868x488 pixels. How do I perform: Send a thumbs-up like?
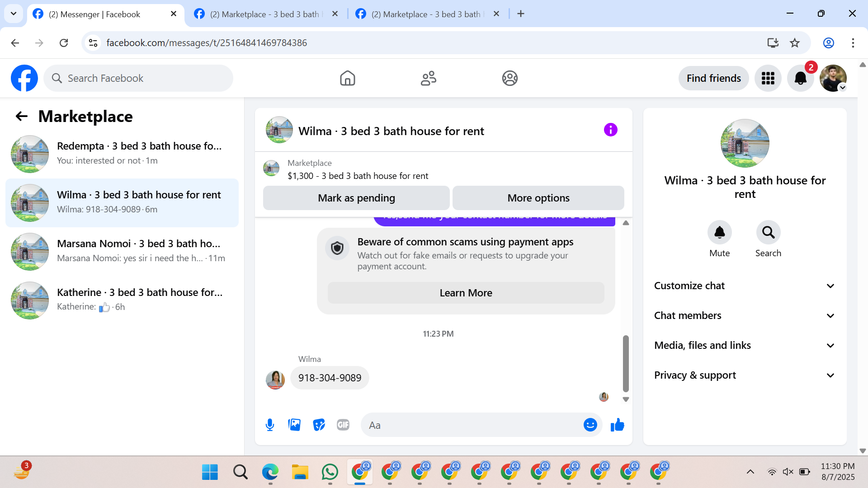click(617, 425)
